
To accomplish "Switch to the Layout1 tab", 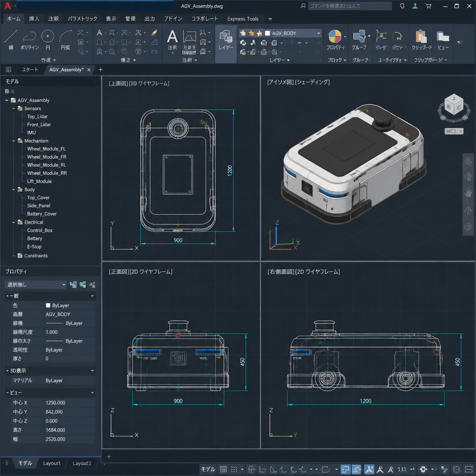I will pyautogui.click(x=52, y=463).
